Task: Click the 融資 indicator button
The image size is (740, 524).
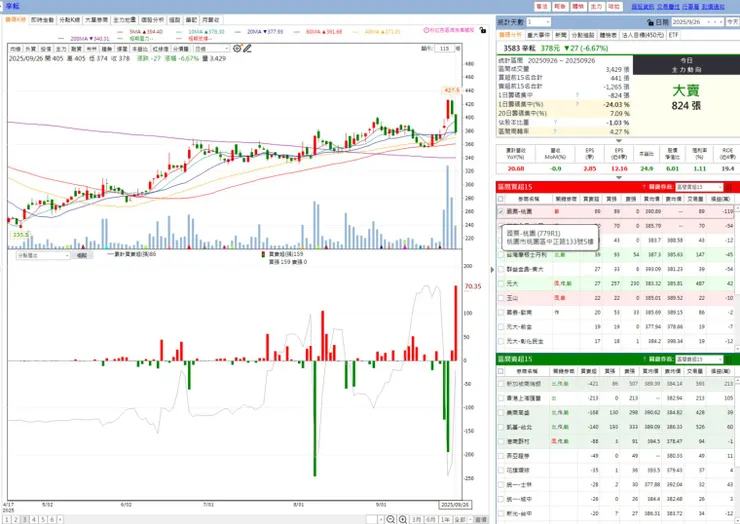Action: (76, 49)
